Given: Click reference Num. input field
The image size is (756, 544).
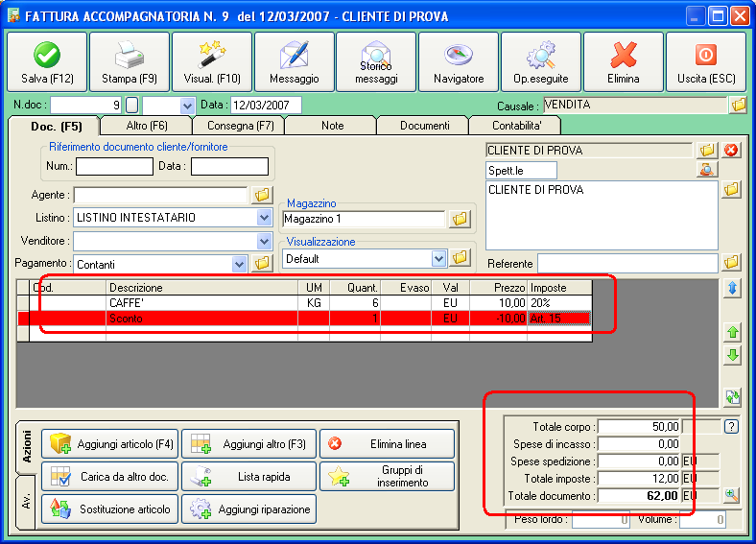Looking at the screenshot, I should pyautogui.click(x=115, y=166).
